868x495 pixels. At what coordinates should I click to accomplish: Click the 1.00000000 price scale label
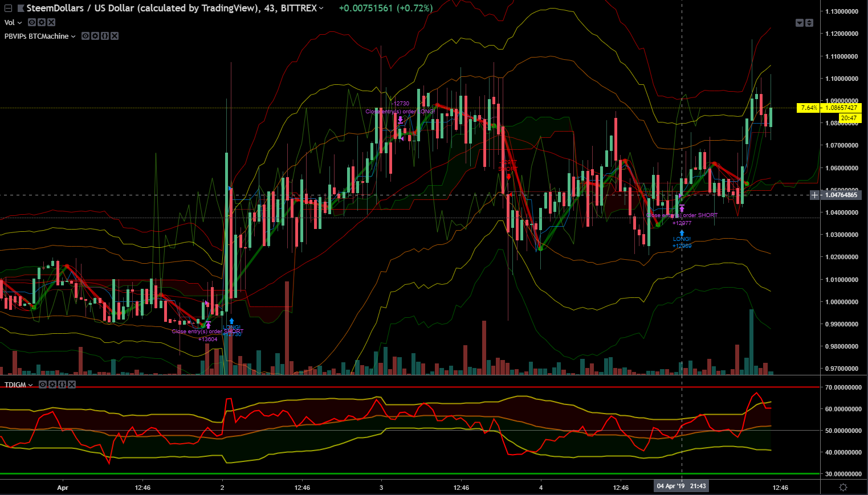pyautogui.click(x=842, y=302)
